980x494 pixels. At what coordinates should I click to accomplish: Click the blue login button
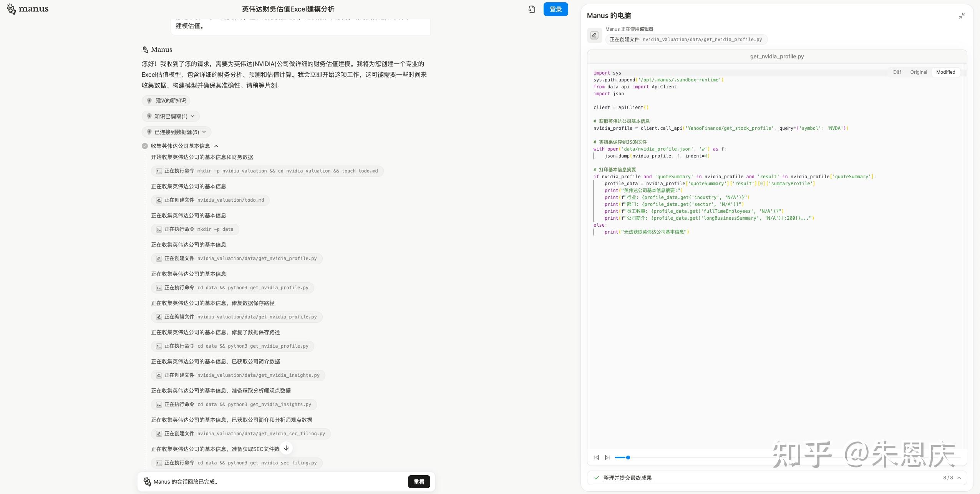[555, 9]
